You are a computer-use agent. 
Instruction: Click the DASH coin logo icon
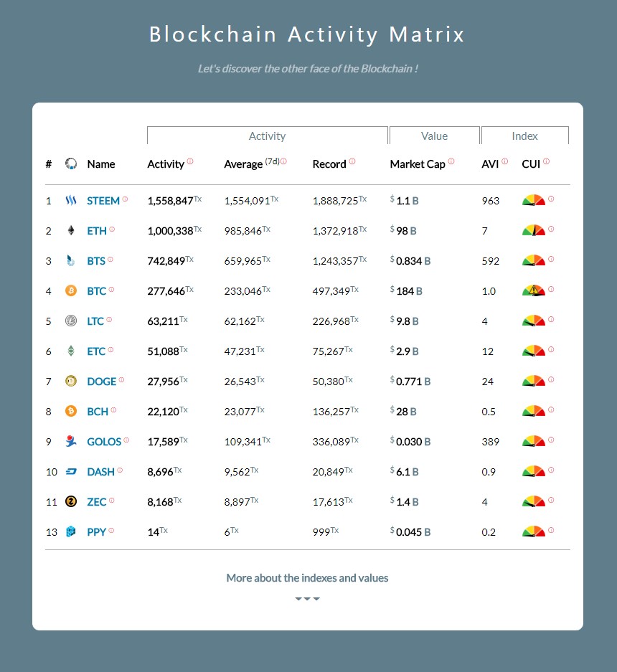click(70, 472)
